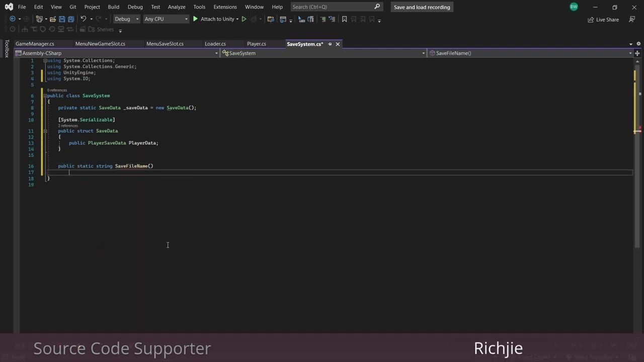Click the Save All icon
The height and width of the screenshot is (362, 644).
click(x=71, y=19)
